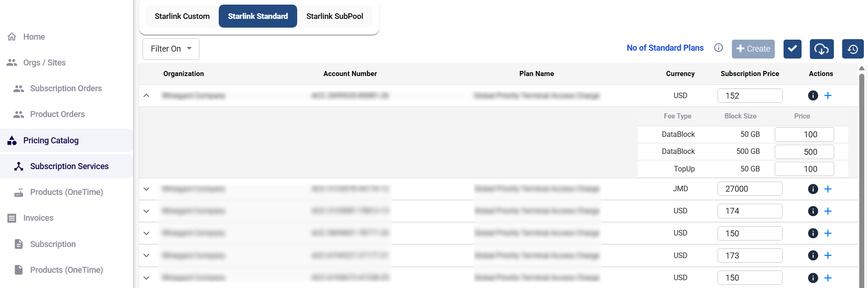
Task: Open the No of Standard Plans link
Action: [665, 48]
